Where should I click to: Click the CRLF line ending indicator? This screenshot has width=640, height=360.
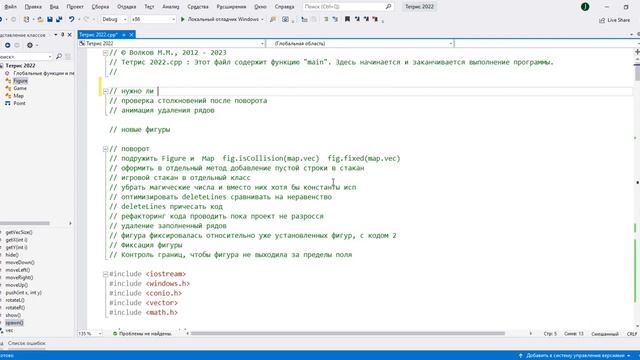click(631, 333)
